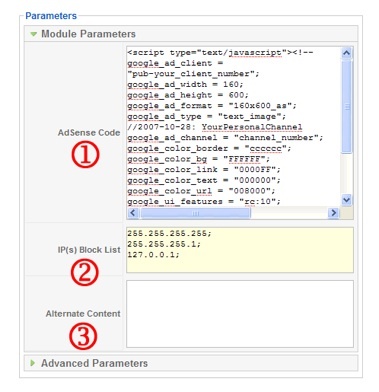Screen dimensions: 379x392
Task: Click the scroll right arrow of AdSense code box
Action: coord(333,213)
